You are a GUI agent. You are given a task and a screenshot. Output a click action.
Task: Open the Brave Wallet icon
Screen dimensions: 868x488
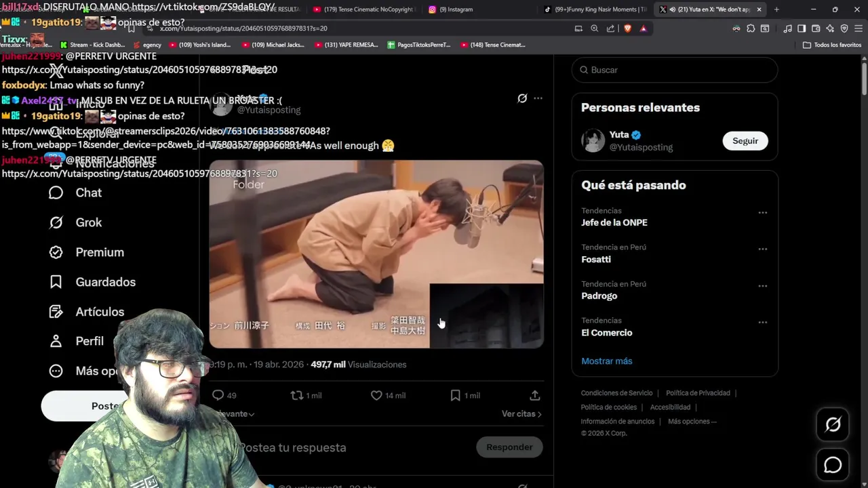(x=816, y=28)
